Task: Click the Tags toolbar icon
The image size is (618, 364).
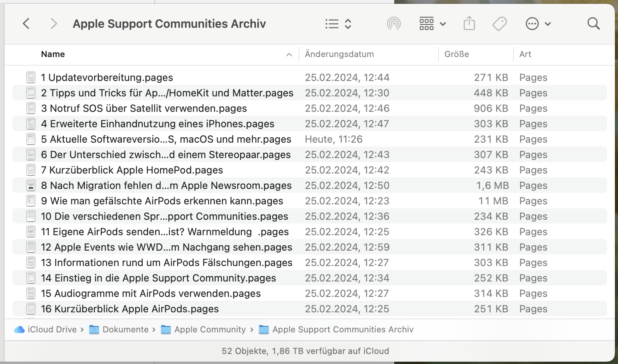Action: coord(499,24)
